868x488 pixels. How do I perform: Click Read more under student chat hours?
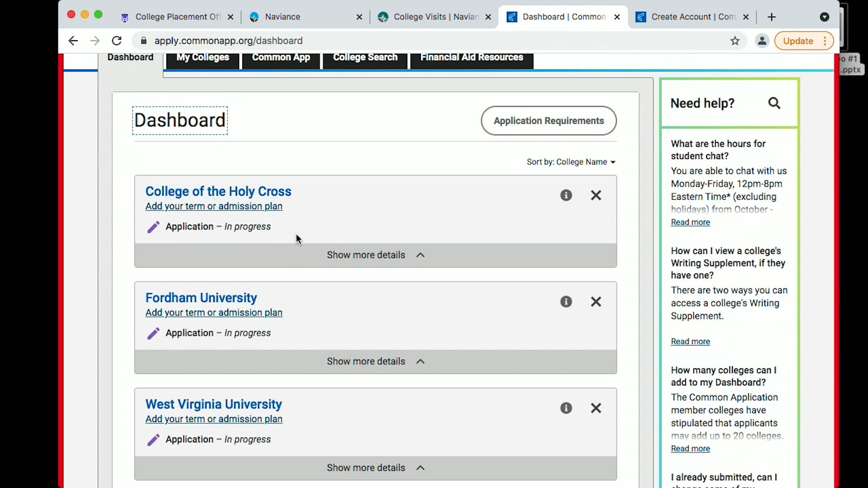tap(690, 222)
